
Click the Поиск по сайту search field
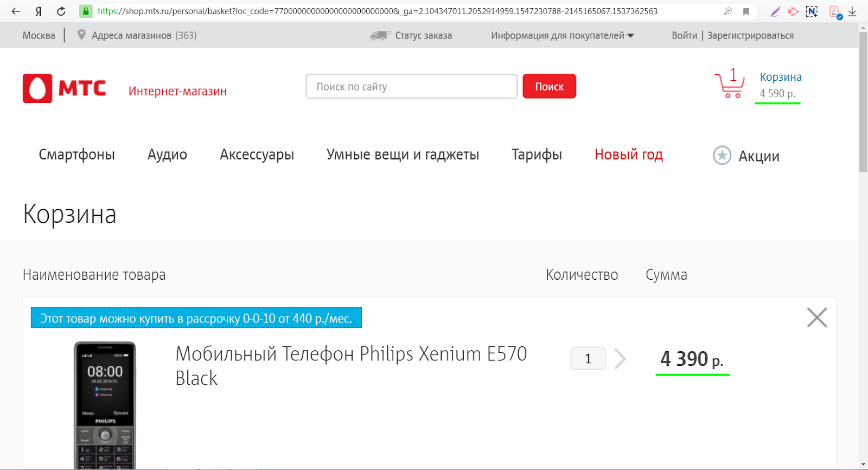[x=411, y=86]
